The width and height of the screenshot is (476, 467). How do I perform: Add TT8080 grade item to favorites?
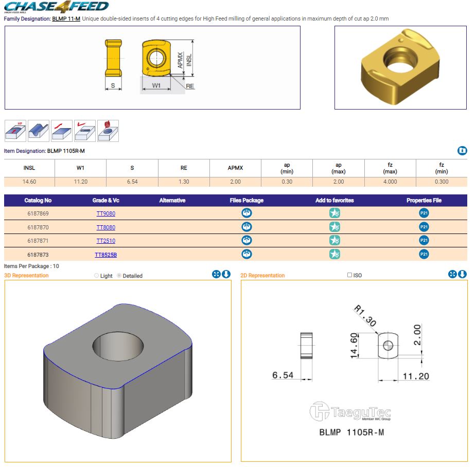click(x=334, y=227)
